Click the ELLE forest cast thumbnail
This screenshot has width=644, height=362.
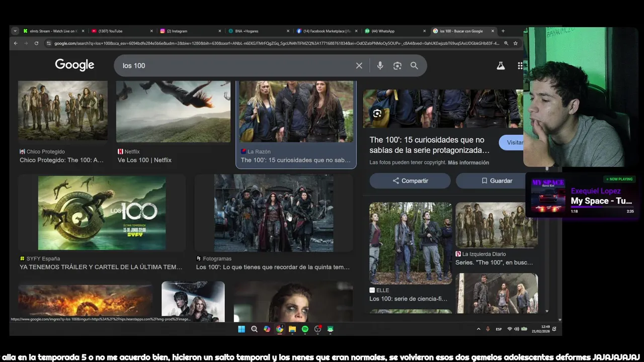click(411, 243)
